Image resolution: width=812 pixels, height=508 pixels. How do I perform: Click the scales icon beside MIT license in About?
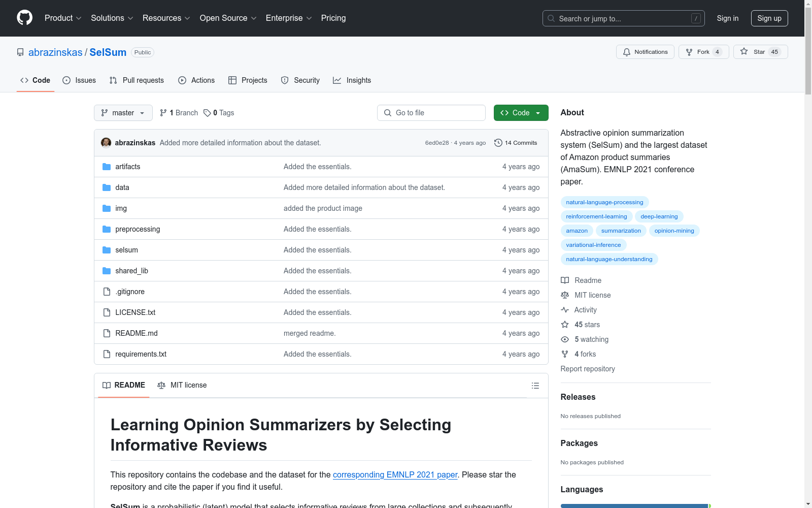tap(565, 295)
